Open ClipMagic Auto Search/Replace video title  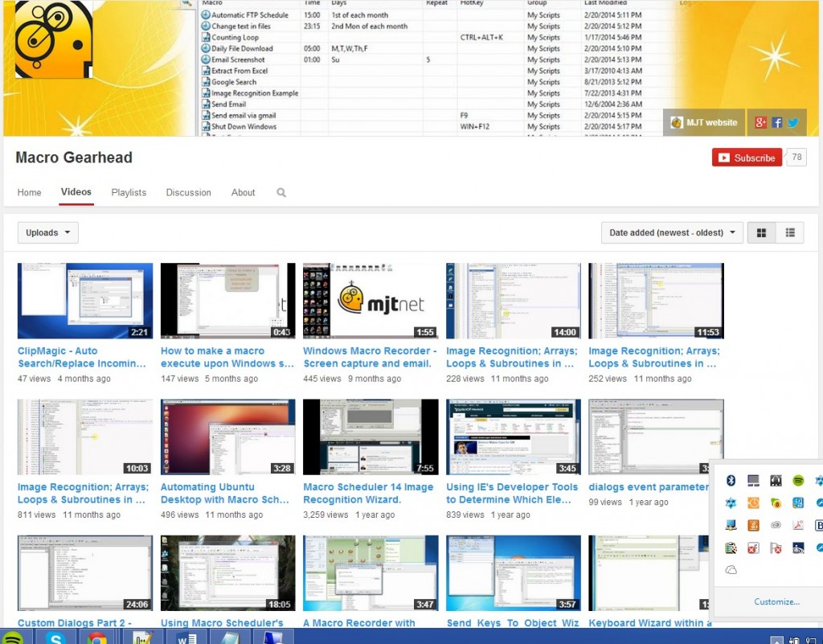point(82,357)
